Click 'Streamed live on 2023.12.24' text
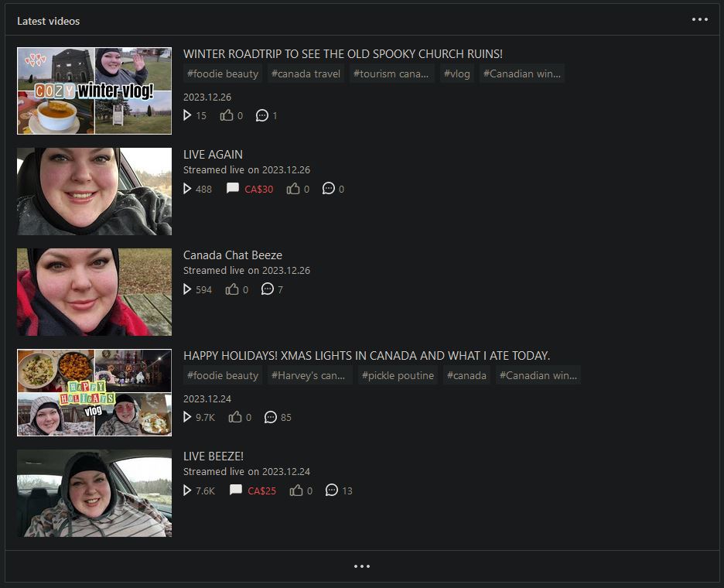724x588 pixels. coord(247,472)
